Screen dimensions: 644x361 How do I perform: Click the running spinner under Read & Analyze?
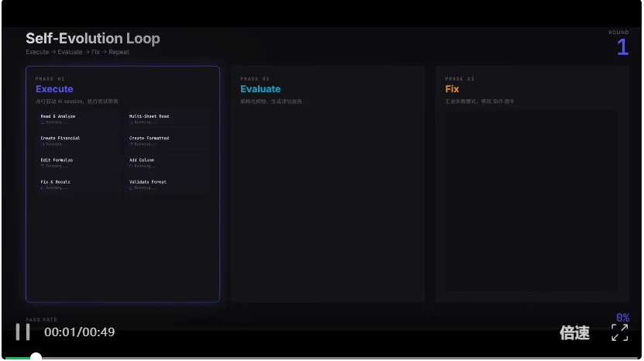(x=43, y=122)
